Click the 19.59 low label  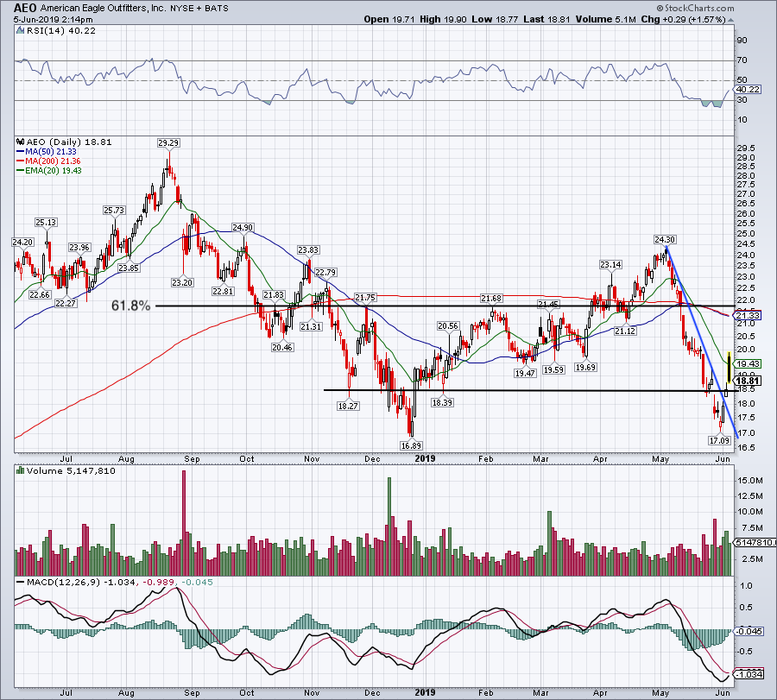point(553,369)
